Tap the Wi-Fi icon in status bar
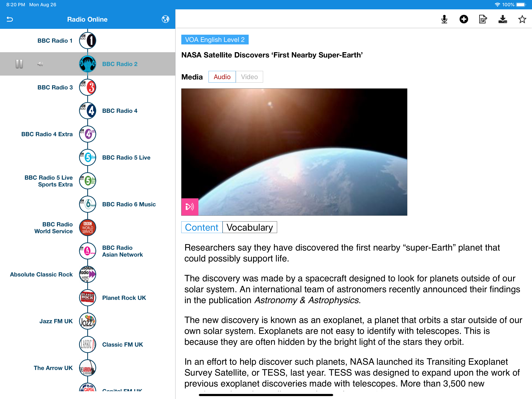 tap(497, 4)
